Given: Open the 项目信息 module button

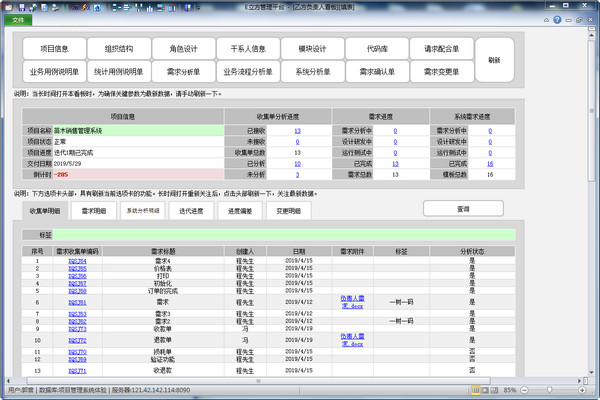Looking at the screenshot, I should [x=54, y=49].
